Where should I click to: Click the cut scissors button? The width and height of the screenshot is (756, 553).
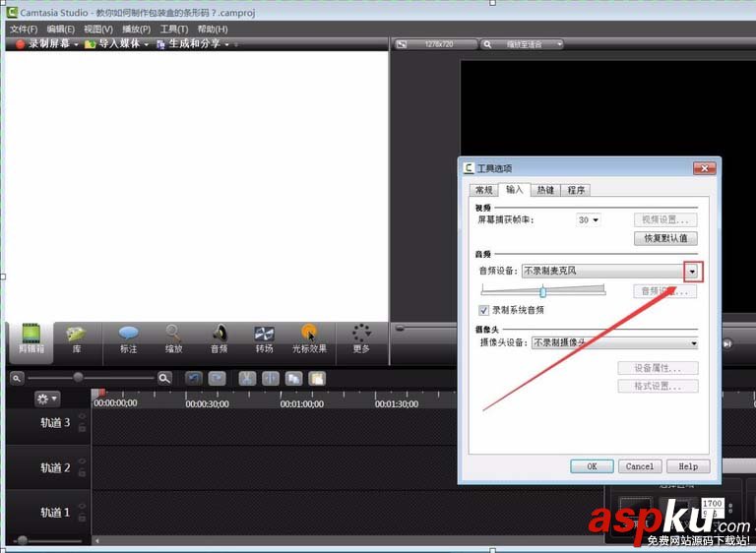tap(247, 379)
